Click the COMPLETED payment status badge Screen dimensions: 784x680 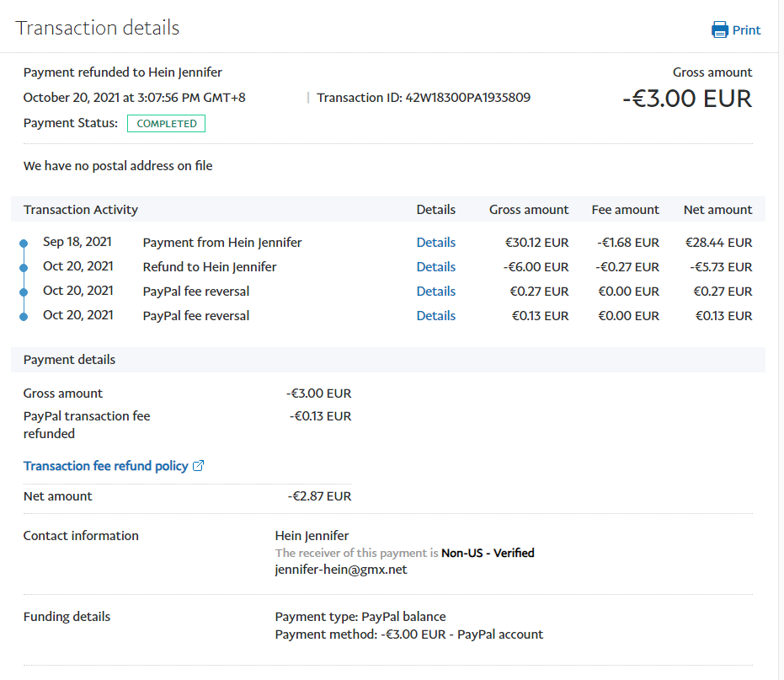[x=166, y=124]
